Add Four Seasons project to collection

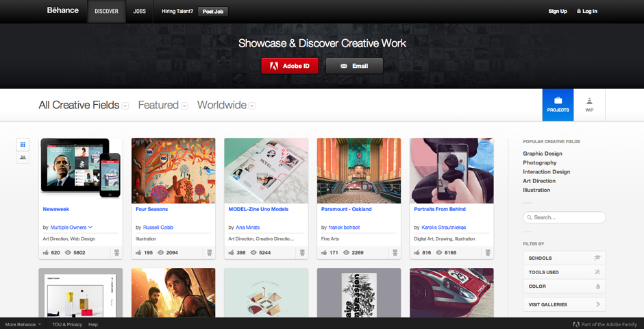[x=210, y=253]
